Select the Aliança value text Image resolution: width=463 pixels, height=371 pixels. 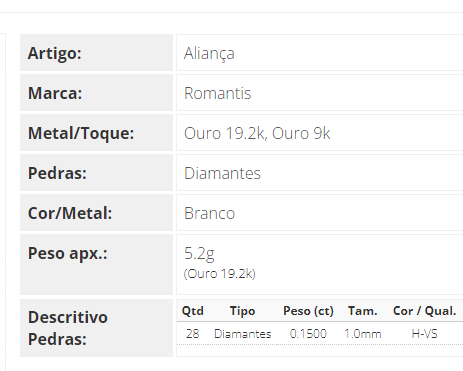click(209, 54)
